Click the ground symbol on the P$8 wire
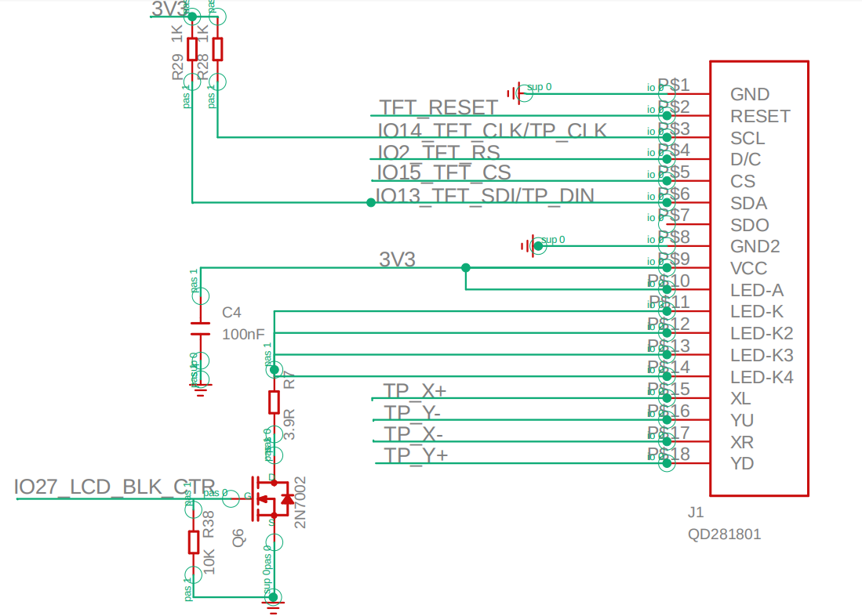The height and width of the screenshot is (616, 862). tap(528, 245)
